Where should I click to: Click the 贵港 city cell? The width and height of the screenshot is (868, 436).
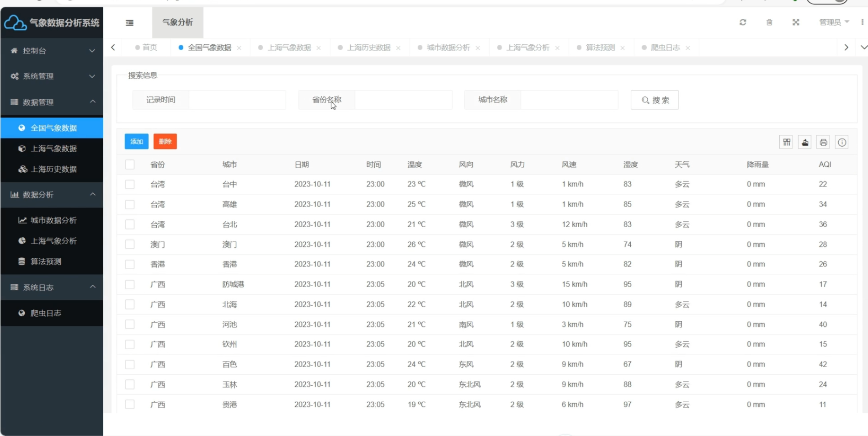click(x=229, y=404)
